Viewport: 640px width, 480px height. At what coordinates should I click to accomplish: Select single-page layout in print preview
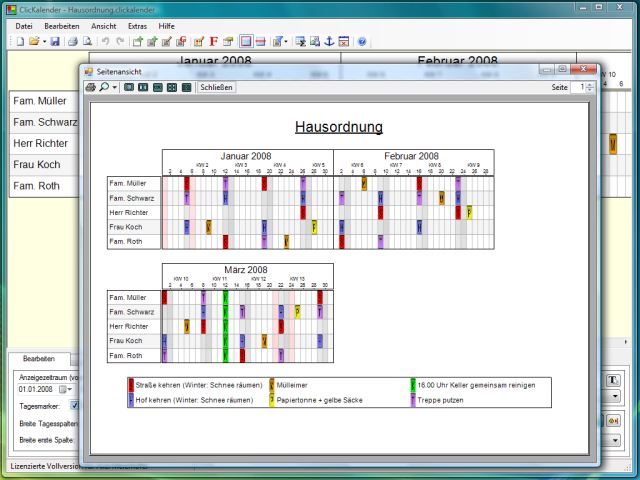click(x=128, y=87)
